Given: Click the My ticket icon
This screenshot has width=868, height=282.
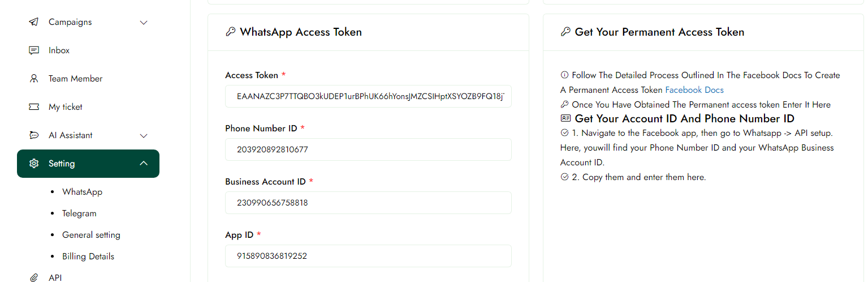Looking at the screenshot, I should pos(34,107).
